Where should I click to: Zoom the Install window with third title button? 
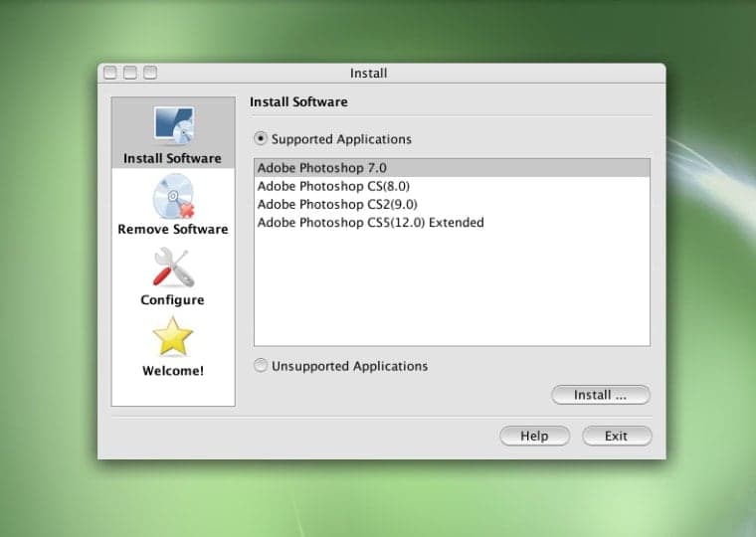[x=150, y=73]
